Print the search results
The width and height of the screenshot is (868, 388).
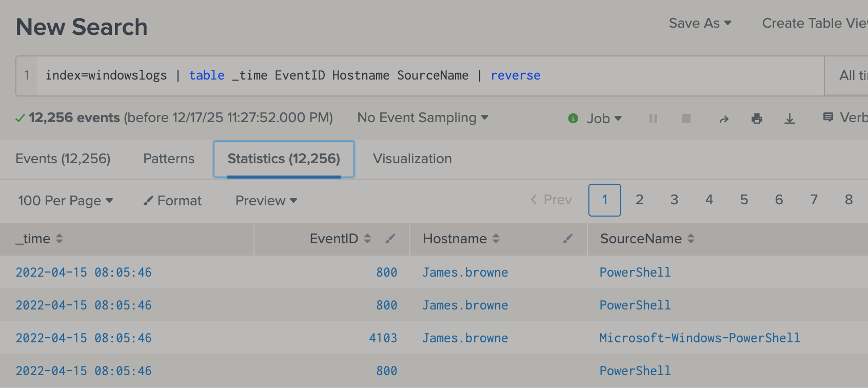tap(757, 119)
